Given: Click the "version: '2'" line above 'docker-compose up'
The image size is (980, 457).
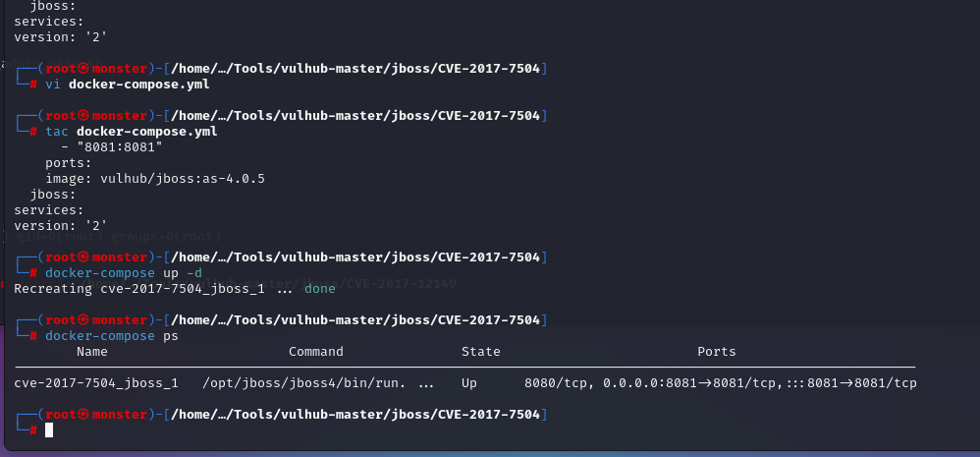Looking at the screenshot, I should click(x=61, y=226).
